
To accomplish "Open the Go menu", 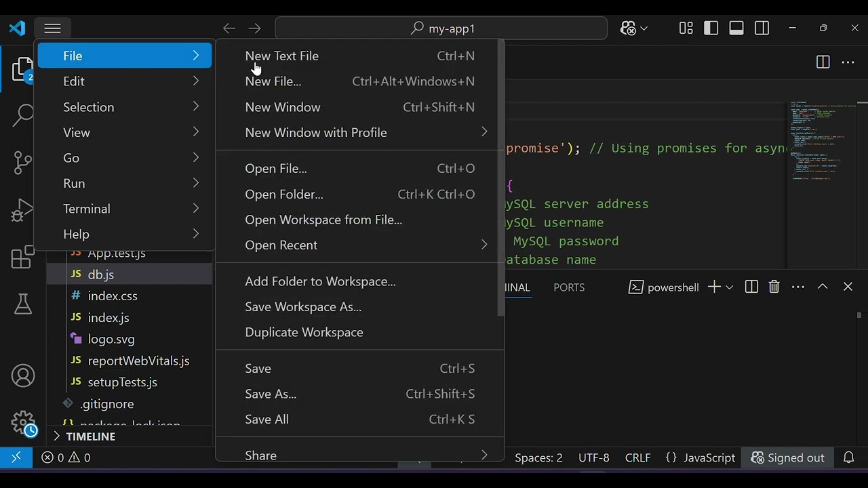I will pyautogui.click(x=125, y=158).
